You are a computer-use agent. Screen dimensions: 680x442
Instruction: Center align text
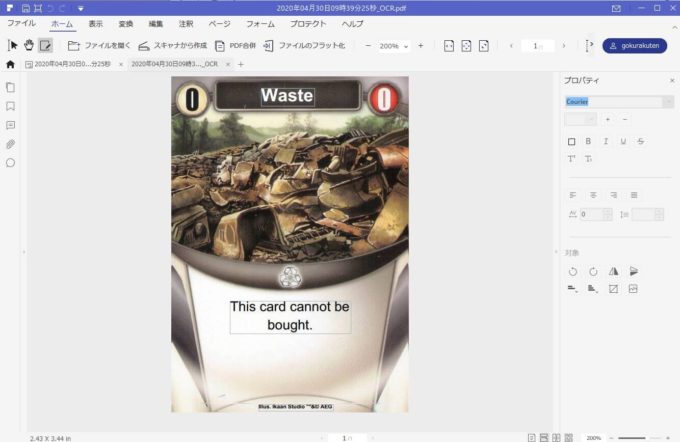click(x=593, y=195)
